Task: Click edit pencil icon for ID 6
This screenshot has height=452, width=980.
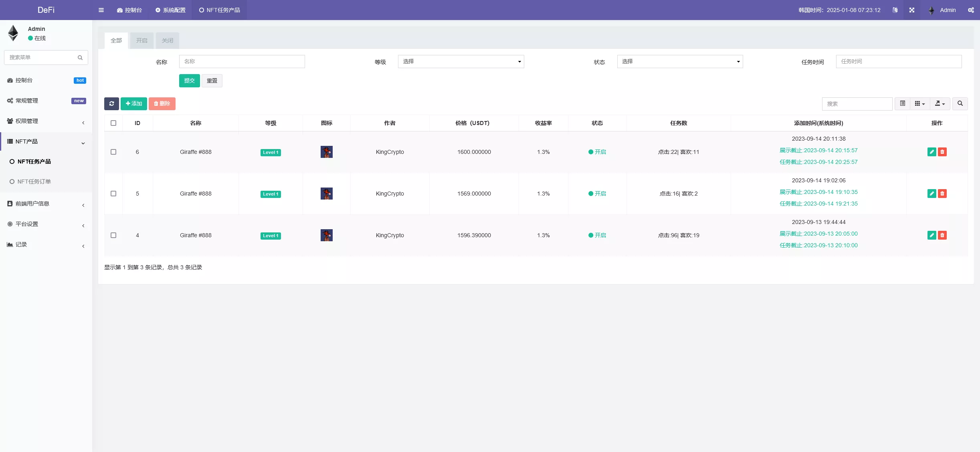Action: (932, 152)
